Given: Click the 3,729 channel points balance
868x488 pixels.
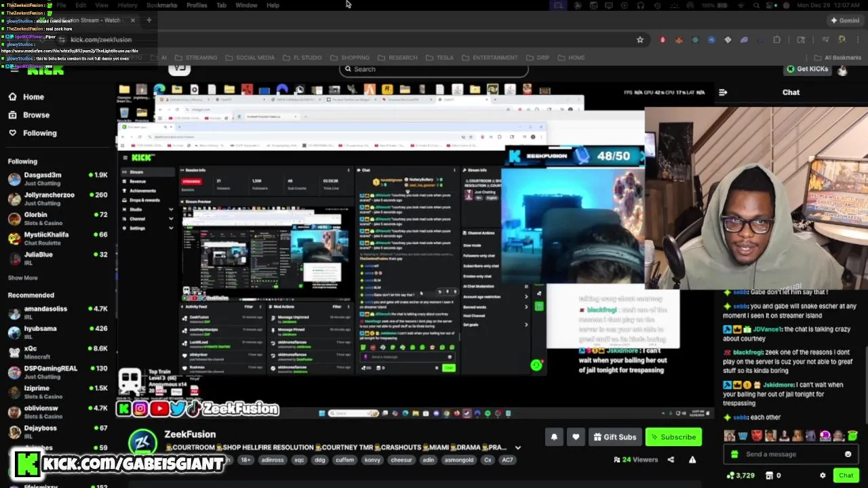Looking at the screenshot, I should pos(740,476).
